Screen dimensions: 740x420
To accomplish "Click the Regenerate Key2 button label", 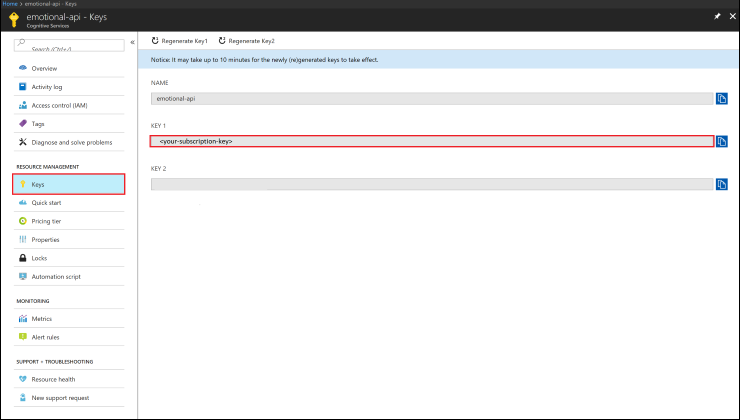I will (x=252, y=41).
